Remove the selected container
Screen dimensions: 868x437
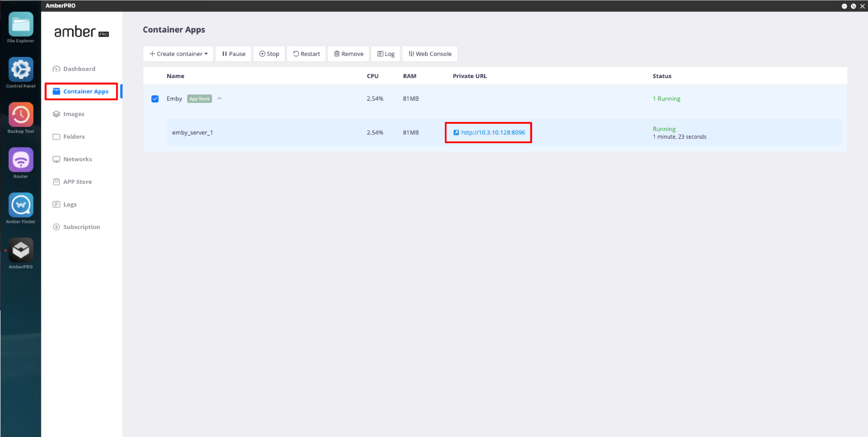(x=348, y=54)
